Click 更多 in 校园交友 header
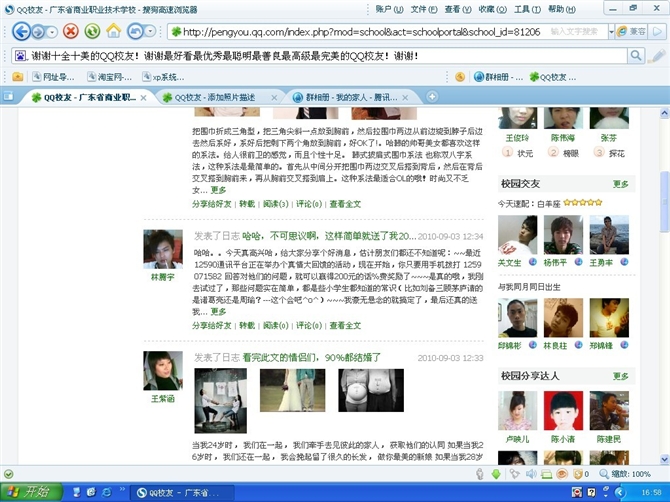The height and width of the screenshot is (502, 670). tap(620, 184)
